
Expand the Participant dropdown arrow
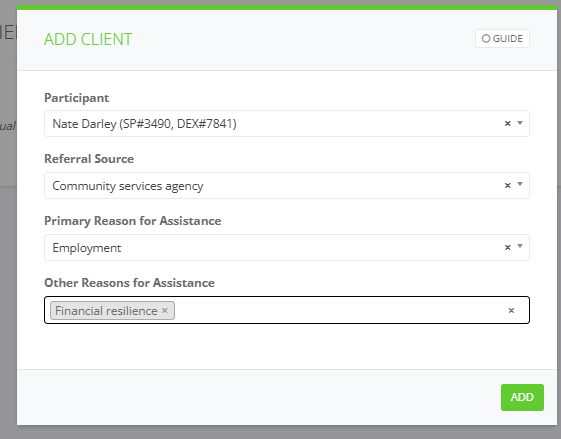(x=520, y=123)
